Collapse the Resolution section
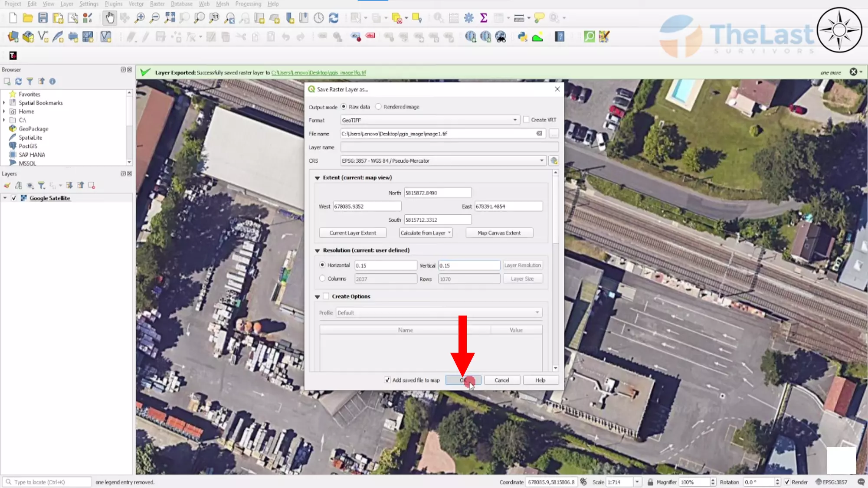This screenshot has height=488, width=868. (x=317, y=251)
